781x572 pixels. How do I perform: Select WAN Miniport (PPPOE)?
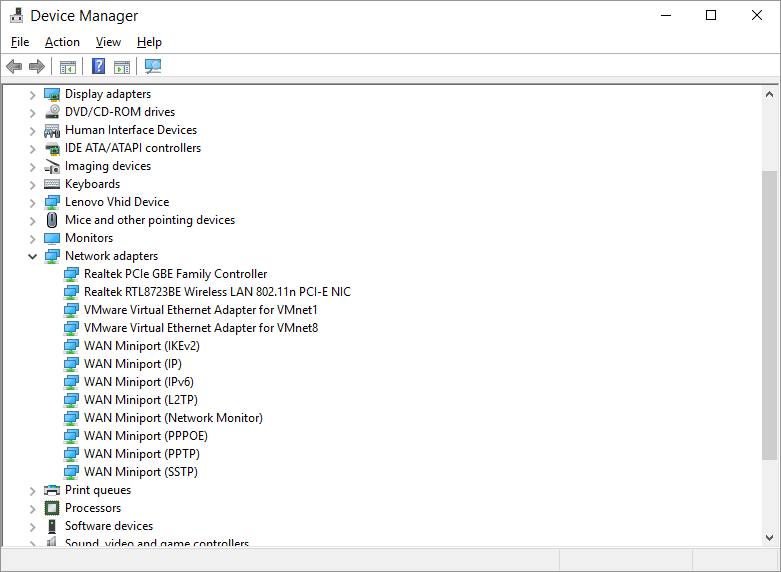click(146, 436)
